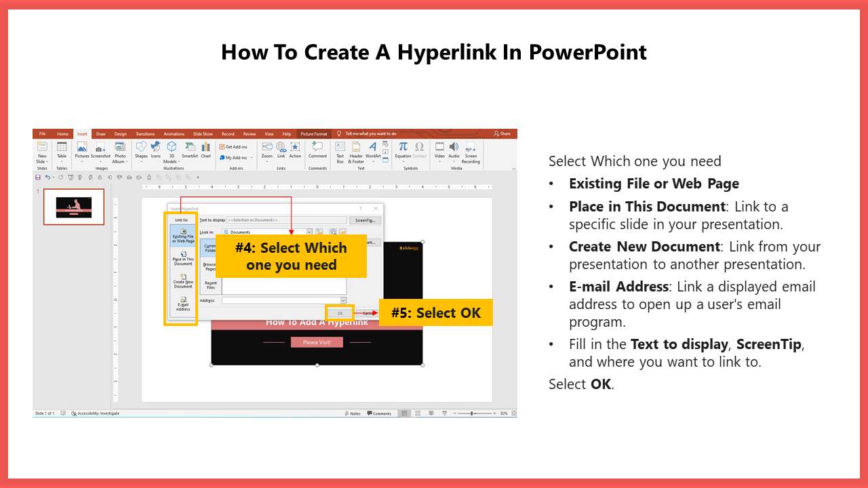Click the Pictures icon

[x=82, y=148]
